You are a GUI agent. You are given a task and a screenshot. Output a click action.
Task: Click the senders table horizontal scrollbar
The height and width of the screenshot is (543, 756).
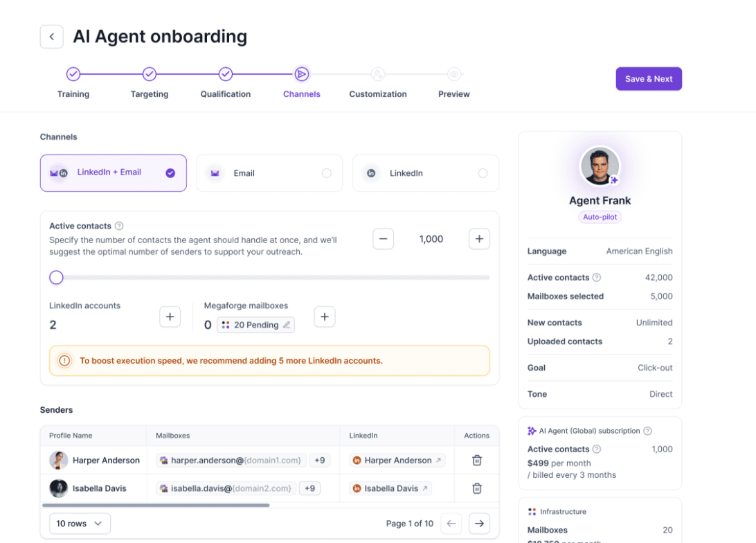click(156, 506)
